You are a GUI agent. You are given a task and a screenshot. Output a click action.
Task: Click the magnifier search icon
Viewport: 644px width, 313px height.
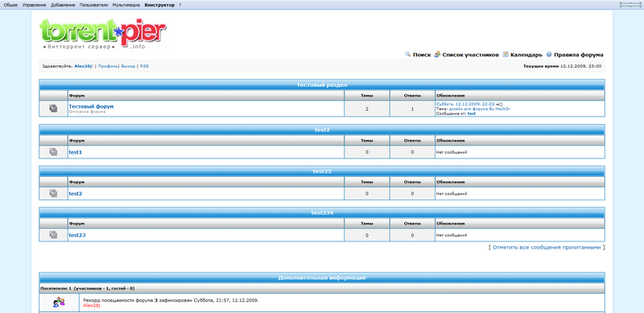coord(408,54)
